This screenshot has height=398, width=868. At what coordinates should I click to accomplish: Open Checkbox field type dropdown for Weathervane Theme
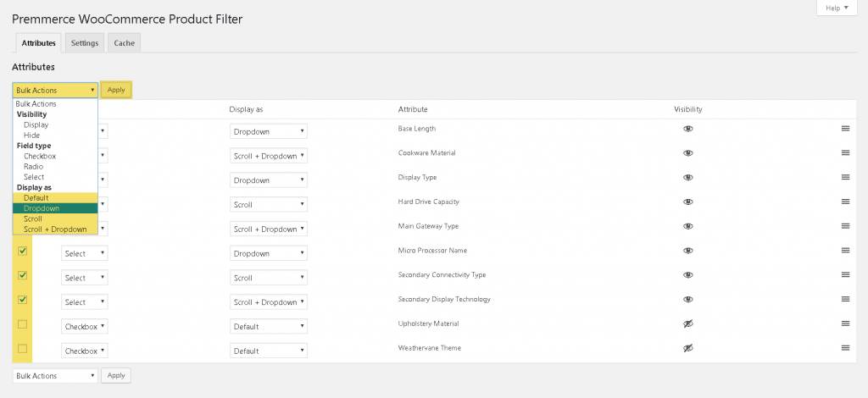pyautogui.click(x=84, y=351)
